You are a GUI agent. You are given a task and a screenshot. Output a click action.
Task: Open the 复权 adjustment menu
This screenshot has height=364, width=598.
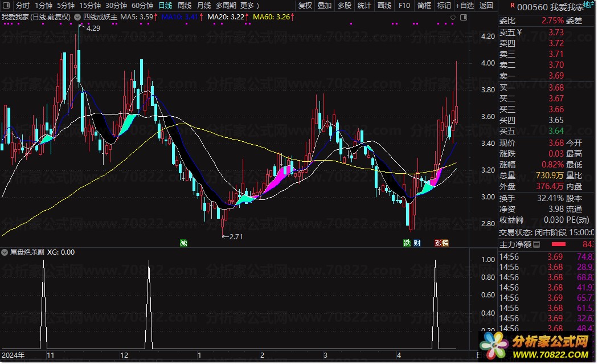point(305,5)
